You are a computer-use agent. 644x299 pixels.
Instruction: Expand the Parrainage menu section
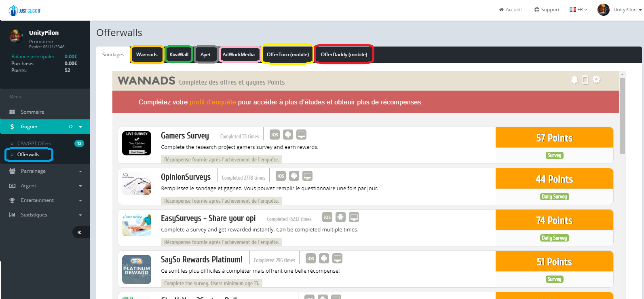point(45,171)
